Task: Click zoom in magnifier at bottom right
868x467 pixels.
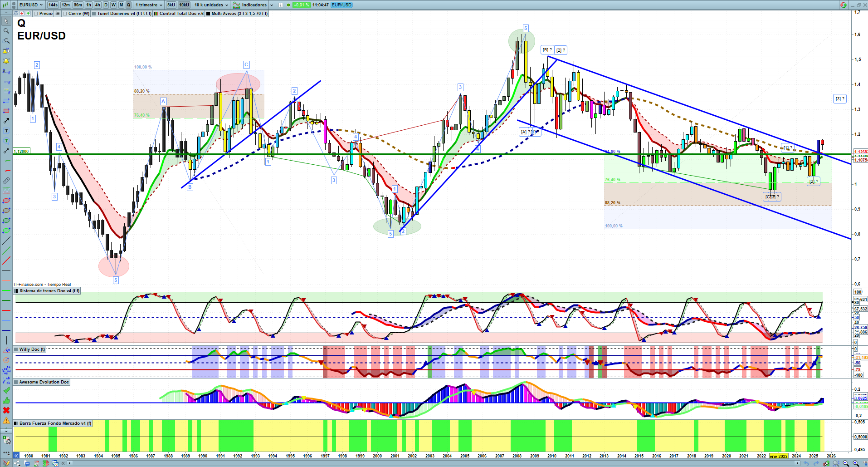Action: 856,463
